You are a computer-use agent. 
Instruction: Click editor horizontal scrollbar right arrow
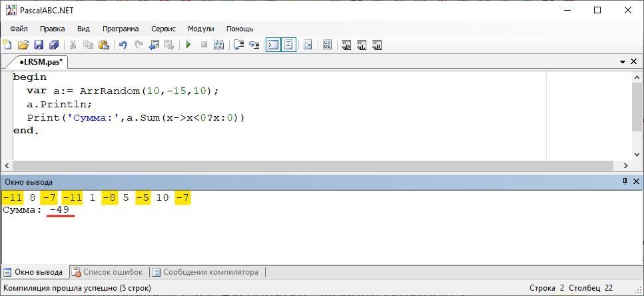tap(626, 166)
